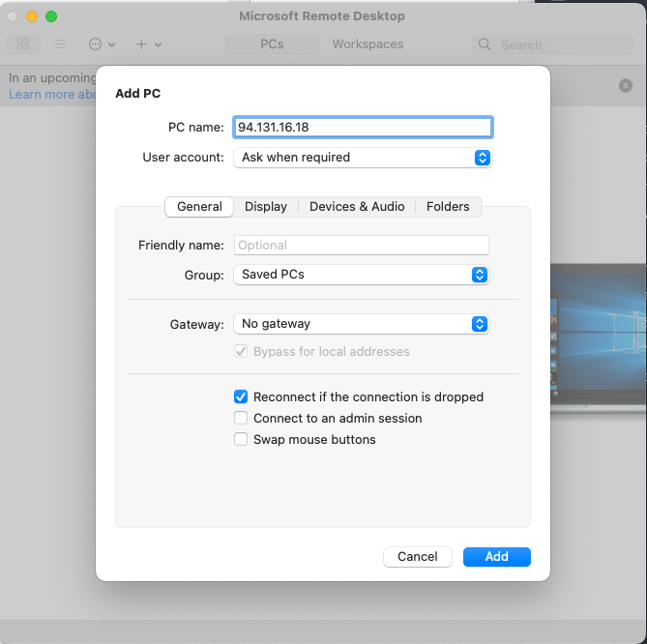
Task: Switch to list view icon in toolbar
Action: (59, 44)
